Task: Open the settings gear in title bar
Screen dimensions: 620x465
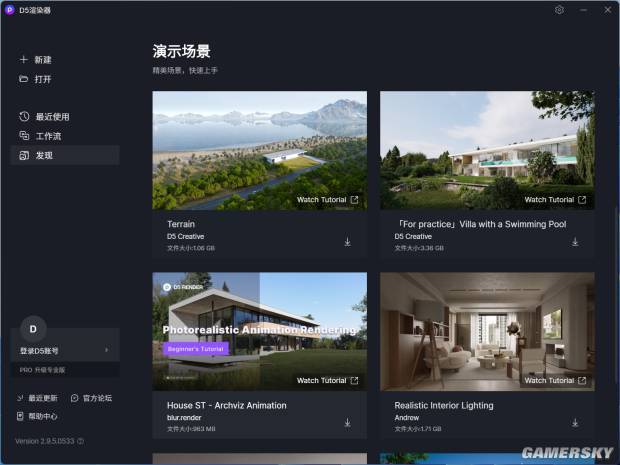Action: pyautogui.click(x=559, y=9)
